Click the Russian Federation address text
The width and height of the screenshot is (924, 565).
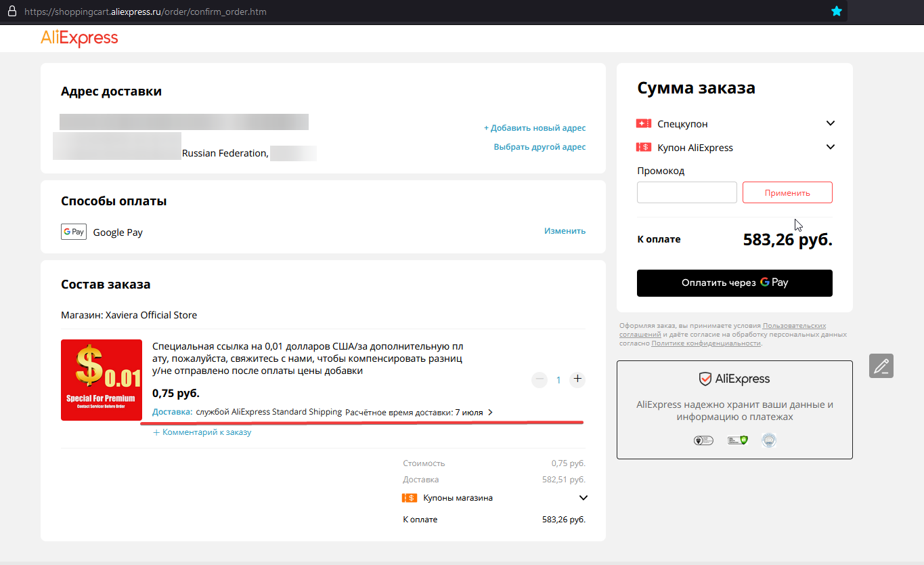pyautogui.click(x=225, y=153)
